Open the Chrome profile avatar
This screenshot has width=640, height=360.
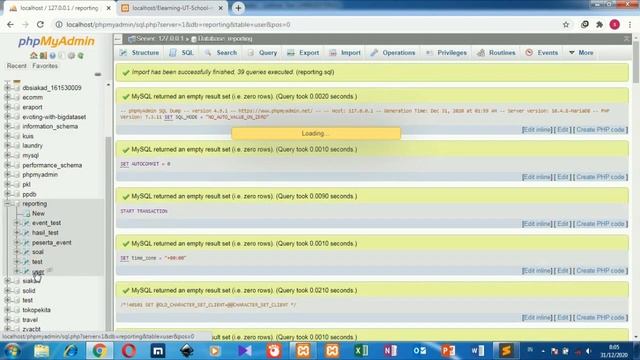(614, 24)
